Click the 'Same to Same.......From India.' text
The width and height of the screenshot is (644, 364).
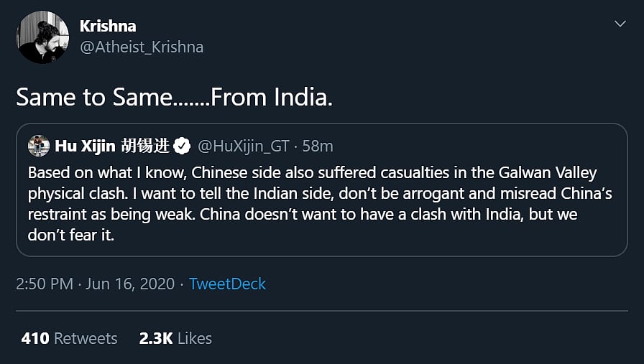174,97
